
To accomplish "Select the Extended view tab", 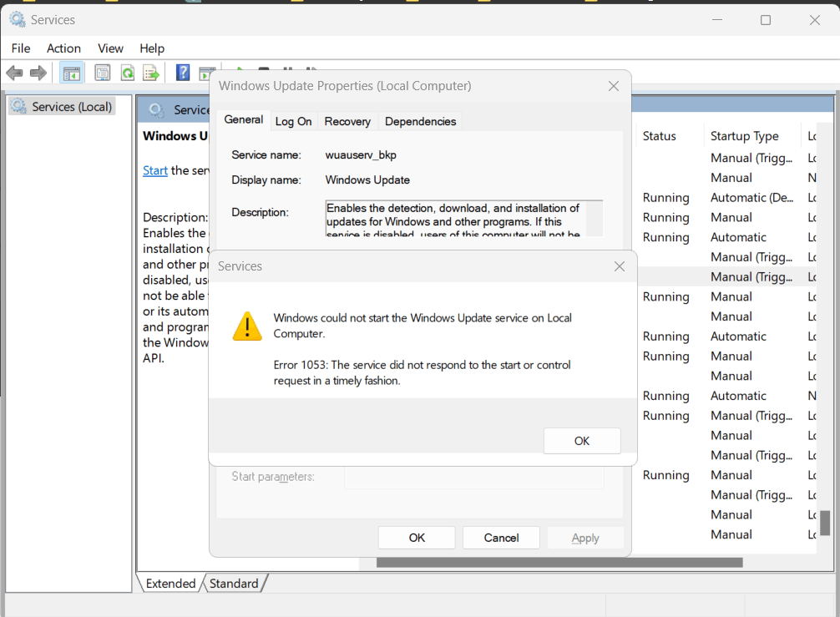I will coord(170,584).
